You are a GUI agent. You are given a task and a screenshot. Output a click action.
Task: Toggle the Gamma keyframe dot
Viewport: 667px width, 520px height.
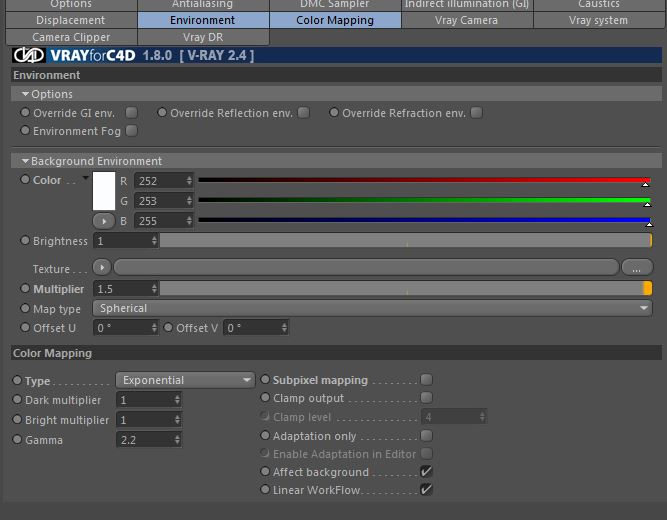pos(17,439)
